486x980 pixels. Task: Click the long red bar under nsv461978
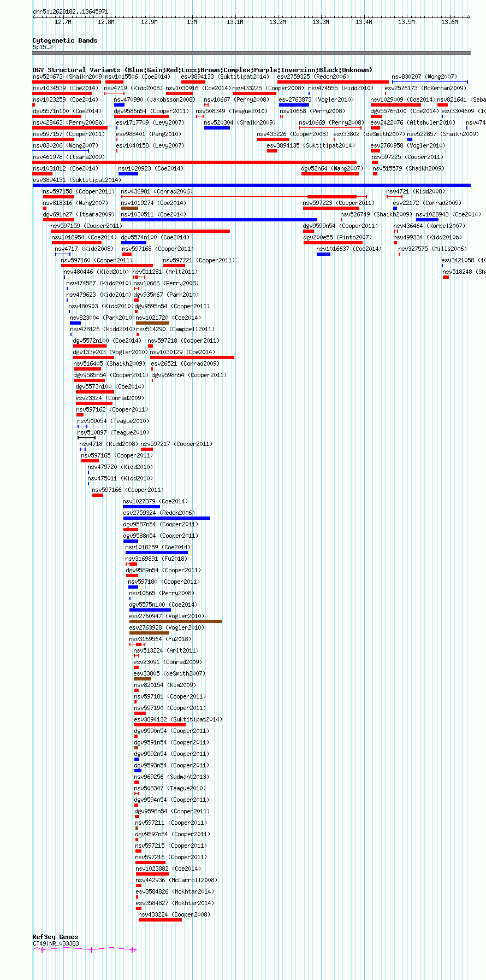[x=194, y=162]
